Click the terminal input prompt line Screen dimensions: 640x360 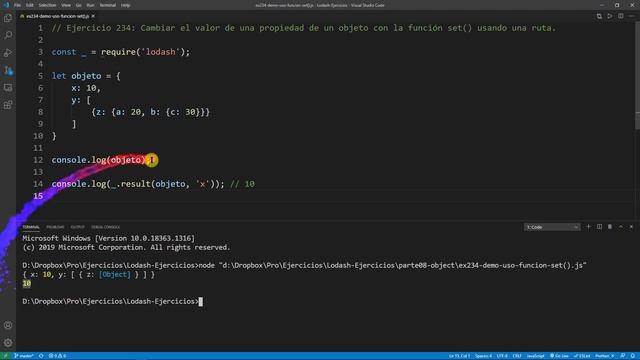(x=112, y=302)
